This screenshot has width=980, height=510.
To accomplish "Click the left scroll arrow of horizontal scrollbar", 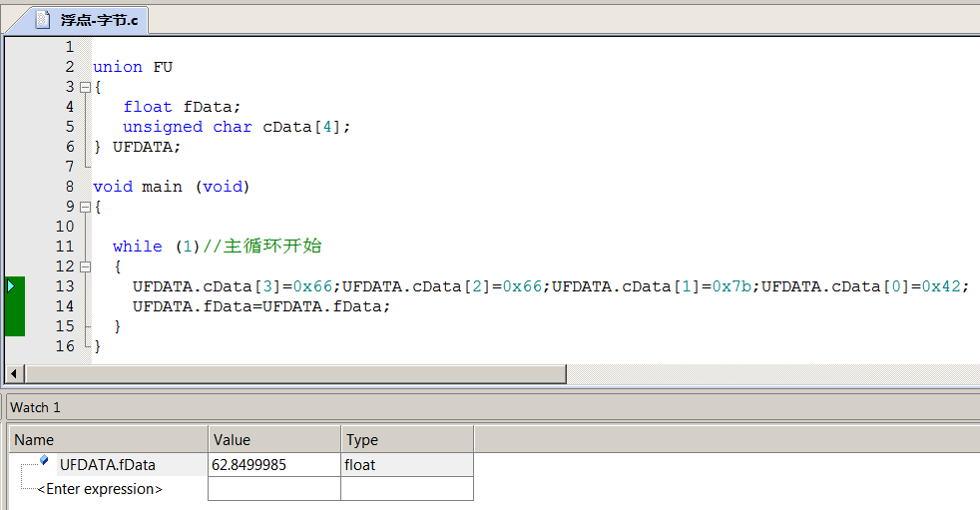I will 14,374.
